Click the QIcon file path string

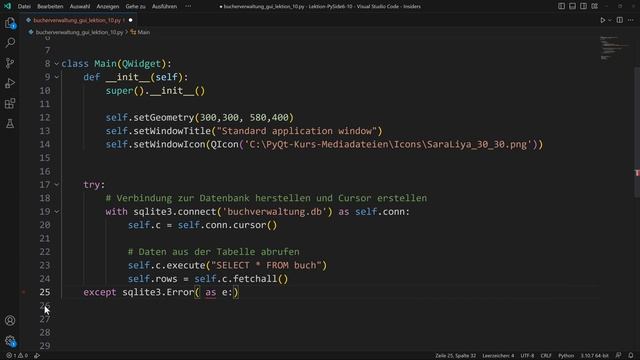(x=388, y=144)
